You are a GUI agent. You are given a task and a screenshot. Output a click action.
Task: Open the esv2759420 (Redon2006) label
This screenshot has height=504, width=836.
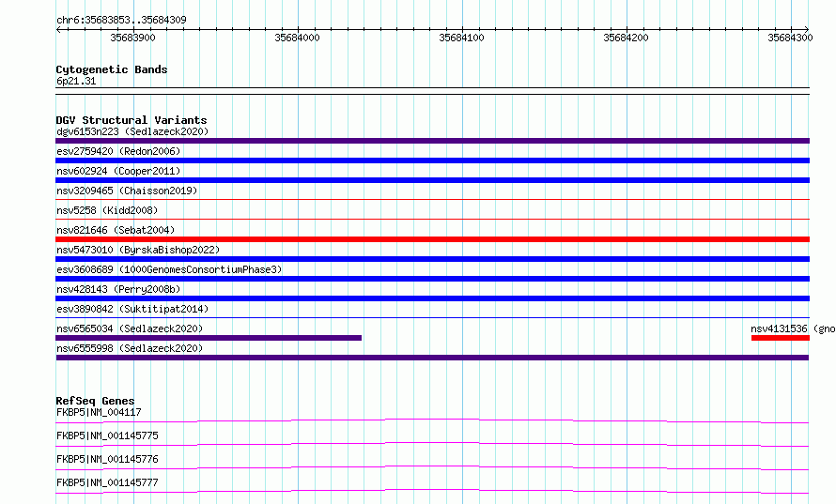coord(118,151)
